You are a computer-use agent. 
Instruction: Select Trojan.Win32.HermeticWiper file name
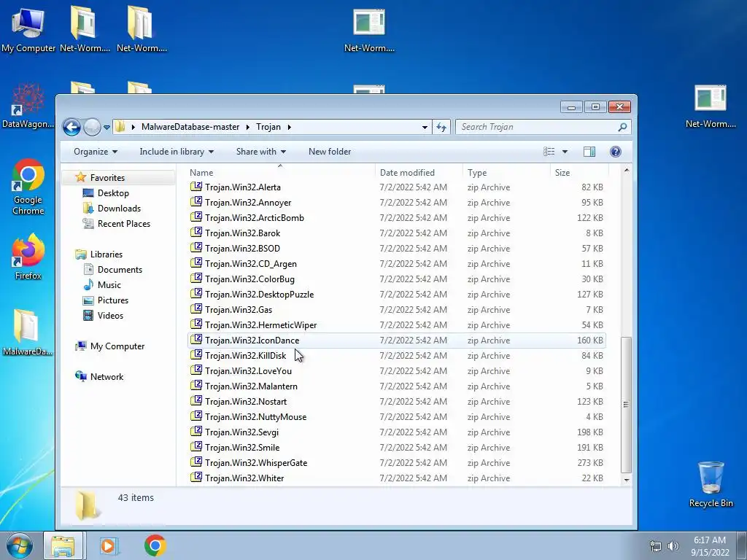260,325
